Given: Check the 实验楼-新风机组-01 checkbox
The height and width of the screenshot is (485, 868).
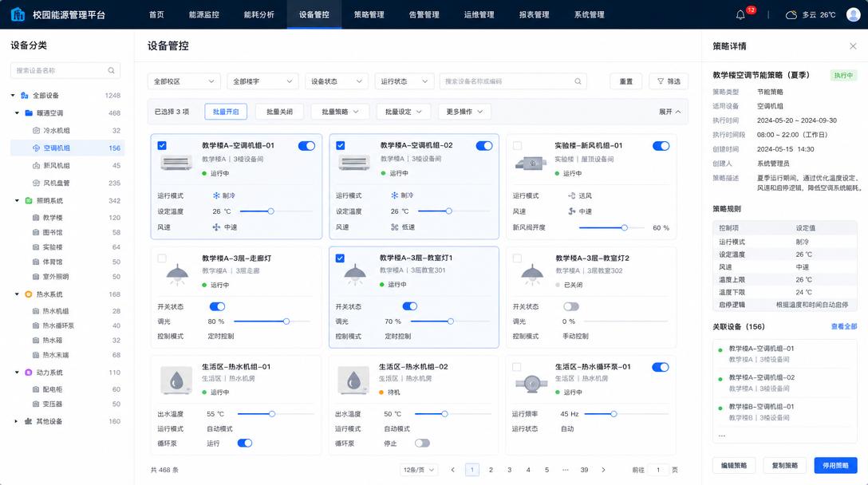Looking at the screenshot, I should (x=517, y=146).
